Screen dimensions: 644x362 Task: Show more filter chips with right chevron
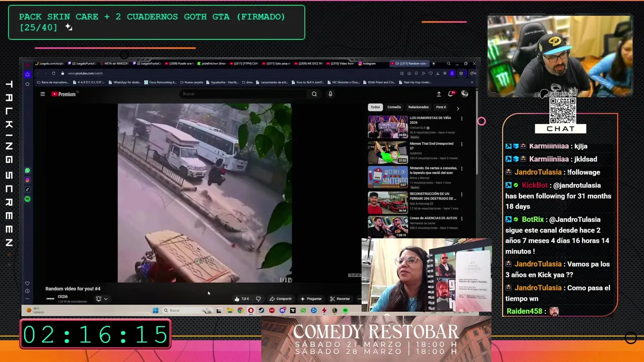point(457,108)
